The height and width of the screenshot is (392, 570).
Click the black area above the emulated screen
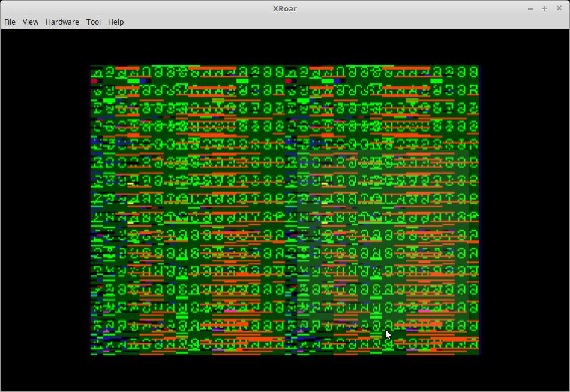pos(285,47)
